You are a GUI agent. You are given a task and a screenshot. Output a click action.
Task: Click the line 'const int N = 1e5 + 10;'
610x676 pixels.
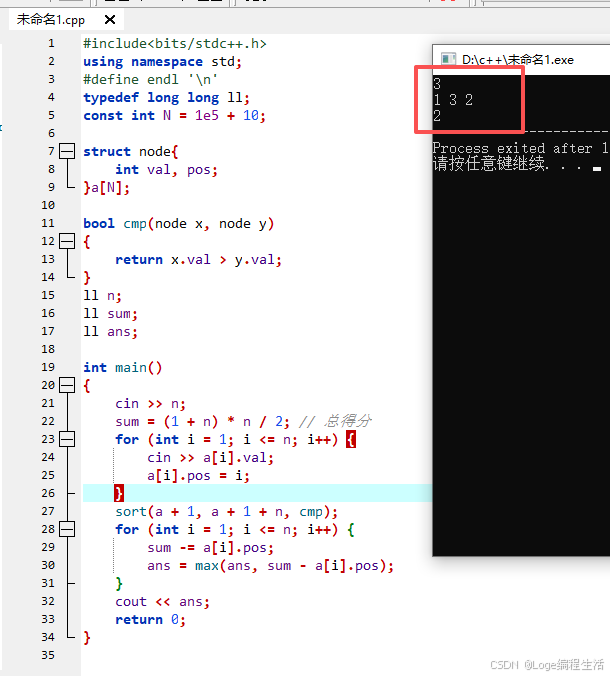point(175,116)
